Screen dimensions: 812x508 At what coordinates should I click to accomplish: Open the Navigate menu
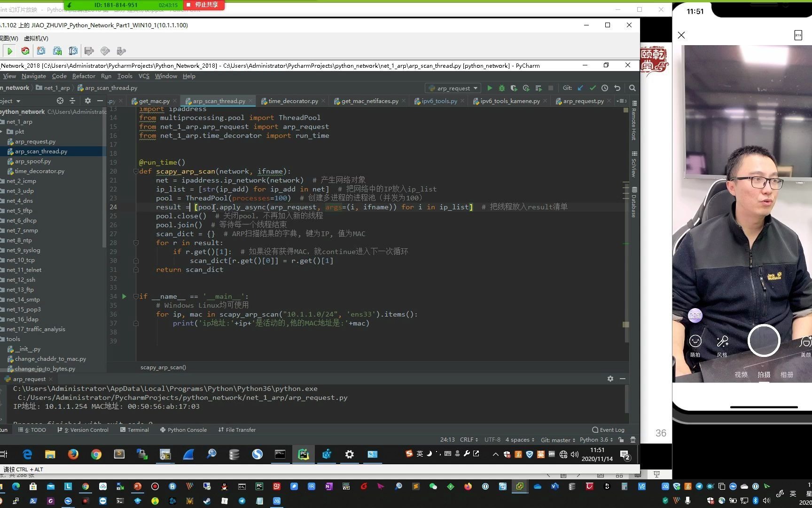click(34, 76)
